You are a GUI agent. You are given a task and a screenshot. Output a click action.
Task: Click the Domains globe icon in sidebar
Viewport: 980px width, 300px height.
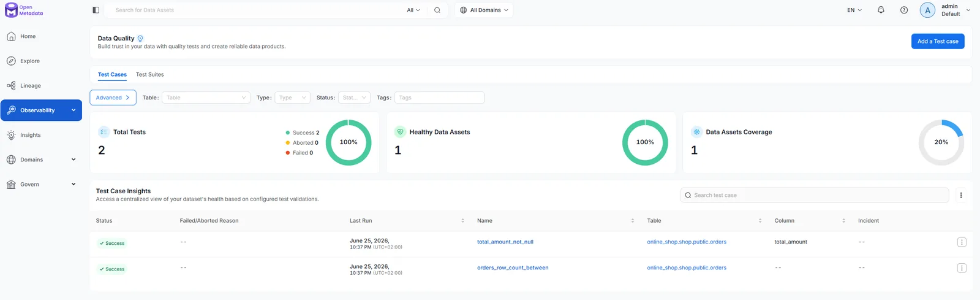click(x=11, y=160)
